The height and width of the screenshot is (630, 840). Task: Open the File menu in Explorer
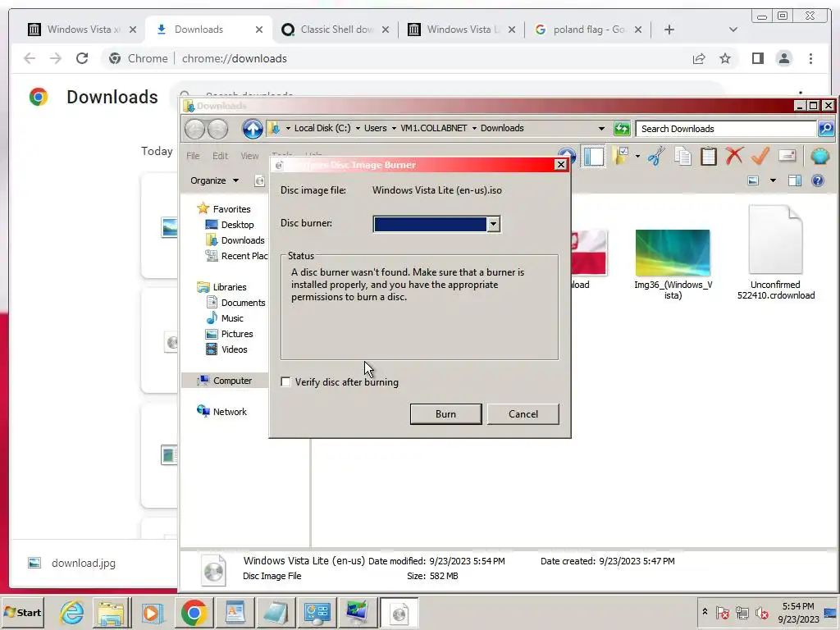coord(193,156)
